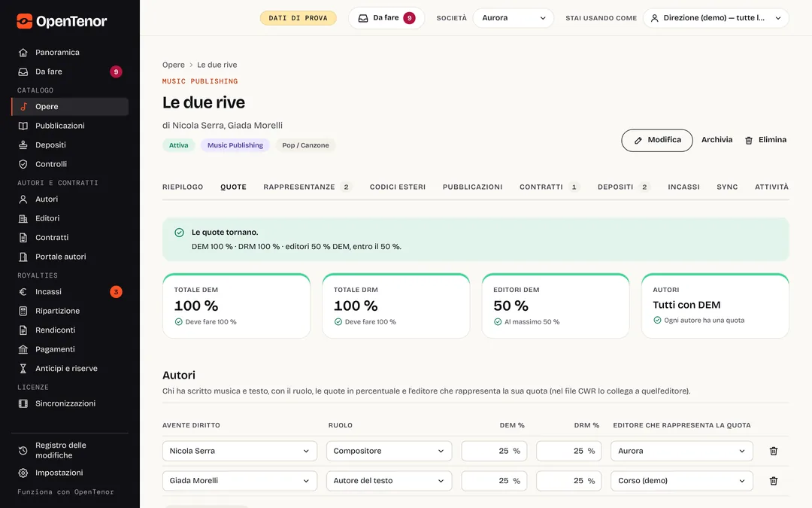Click the Anticipi e riserve hourglass icon
Viewport: 812px width, 508px height.
[x=23, y=369]
